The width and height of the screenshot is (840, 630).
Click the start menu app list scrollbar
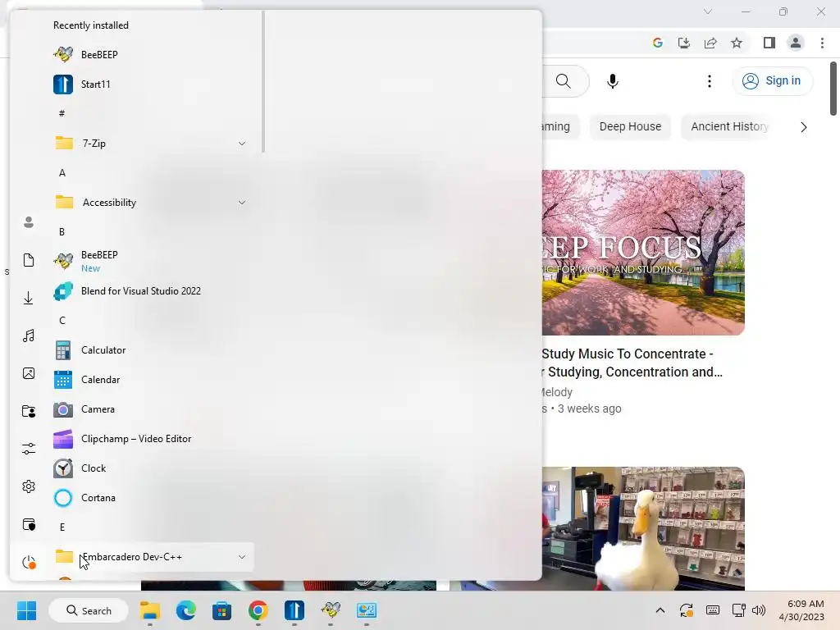263,81
